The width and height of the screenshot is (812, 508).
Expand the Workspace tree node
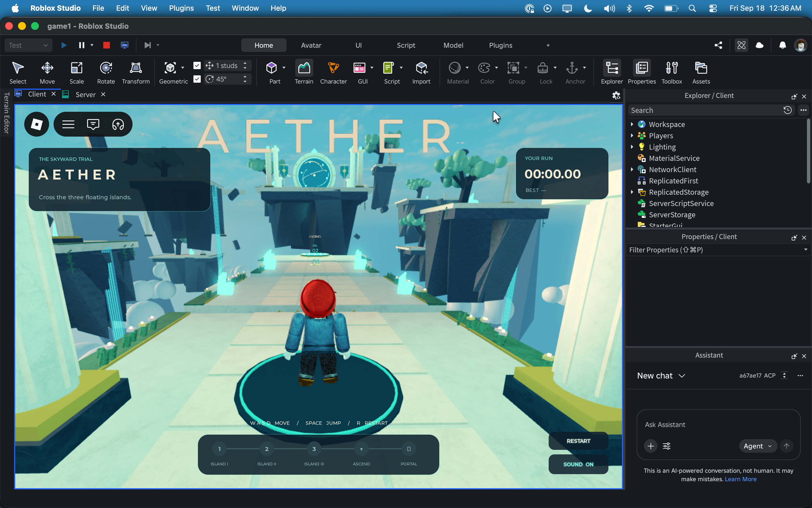632,124
